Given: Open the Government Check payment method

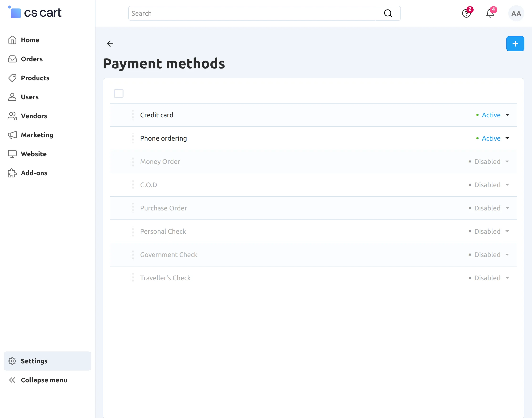Looking at the screenshot, I should (x=169, y=255).
